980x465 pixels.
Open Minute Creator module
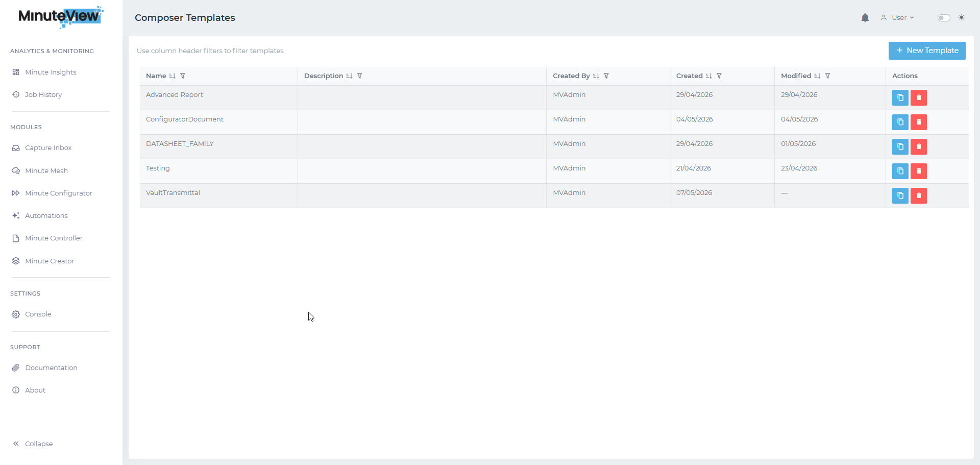pyautogui.click(x=43, y=261)
